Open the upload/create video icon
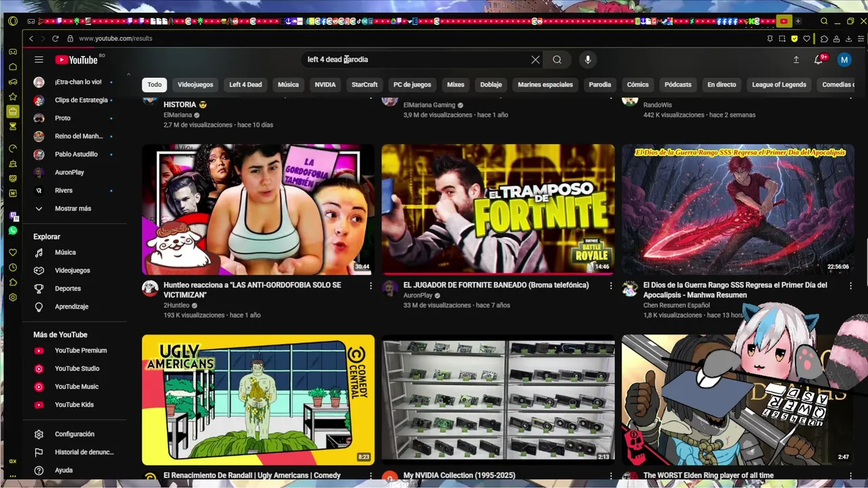The width and height of the screenshot is (868, 488). (796, 60)
